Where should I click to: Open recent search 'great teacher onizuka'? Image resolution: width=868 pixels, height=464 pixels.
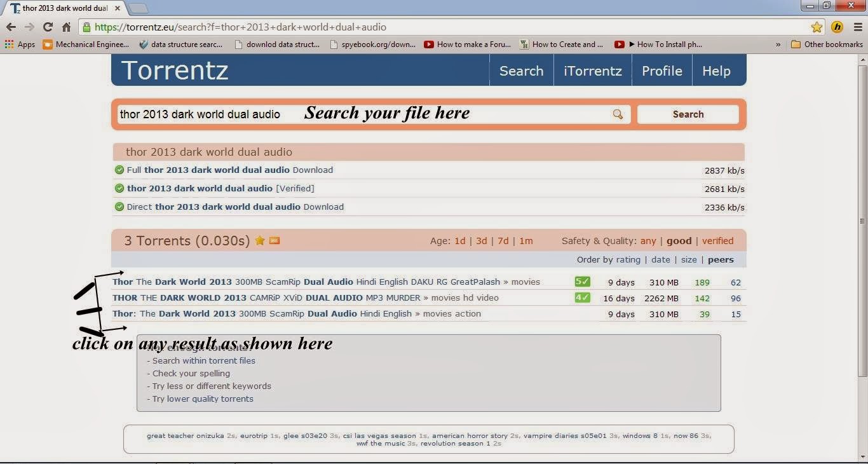[186, 436]
